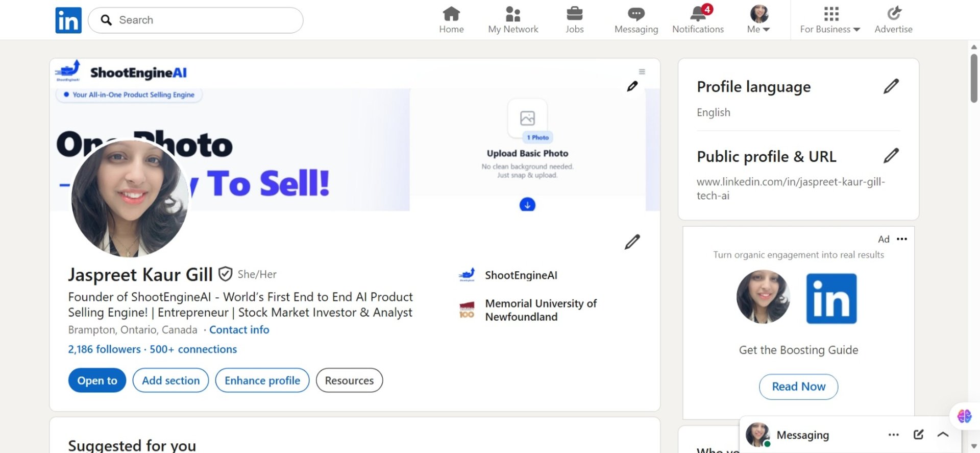Open the ad options three-dot menu
The width and height of the screenshot is (980, 453).
902,239
